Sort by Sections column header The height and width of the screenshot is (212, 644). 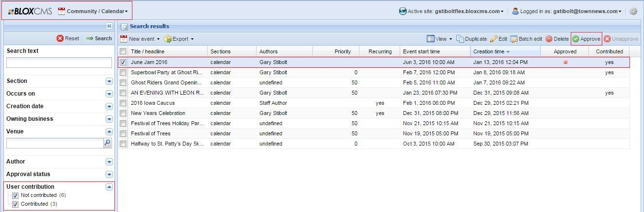232,51
